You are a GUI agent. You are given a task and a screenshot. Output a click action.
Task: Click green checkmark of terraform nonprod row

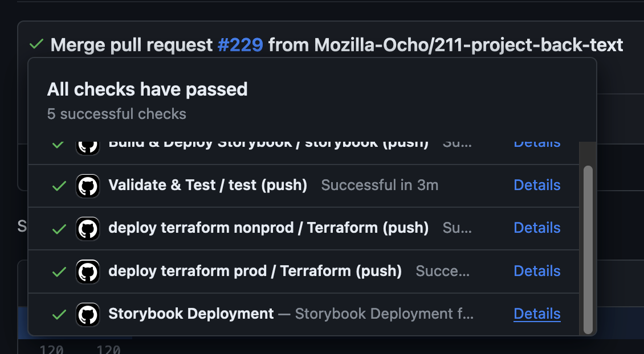[x=59, y=229]
